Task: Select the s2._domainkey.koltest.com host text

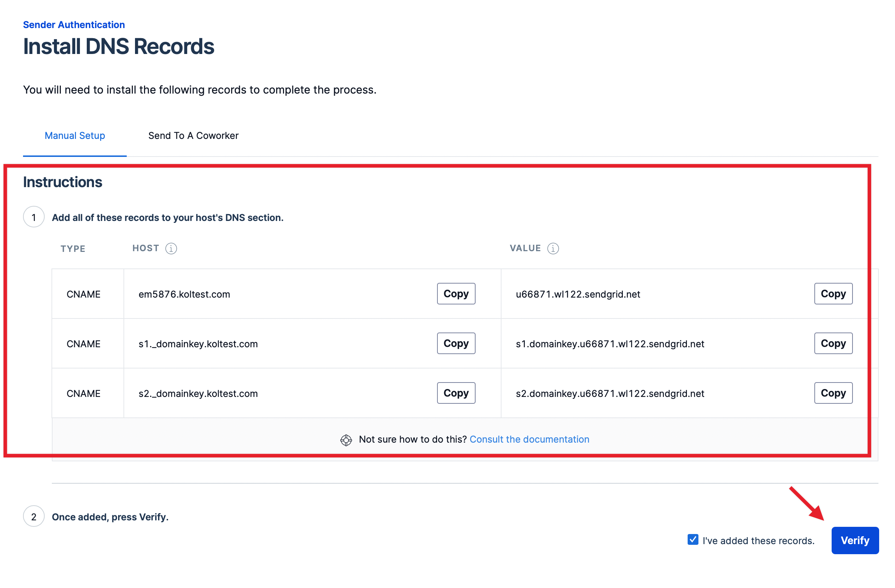Action: point(198,393)
